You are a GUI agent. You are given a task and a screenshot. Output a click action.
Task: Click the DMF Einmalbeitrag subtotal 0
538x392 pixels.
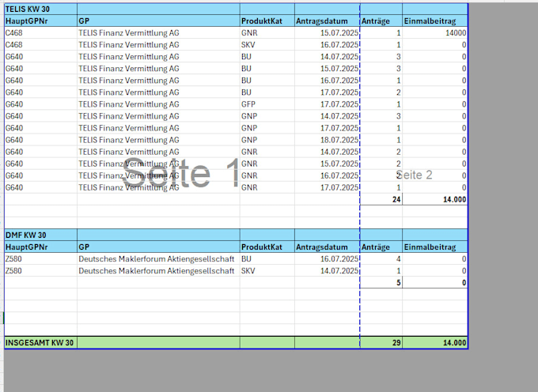[434, 283]
